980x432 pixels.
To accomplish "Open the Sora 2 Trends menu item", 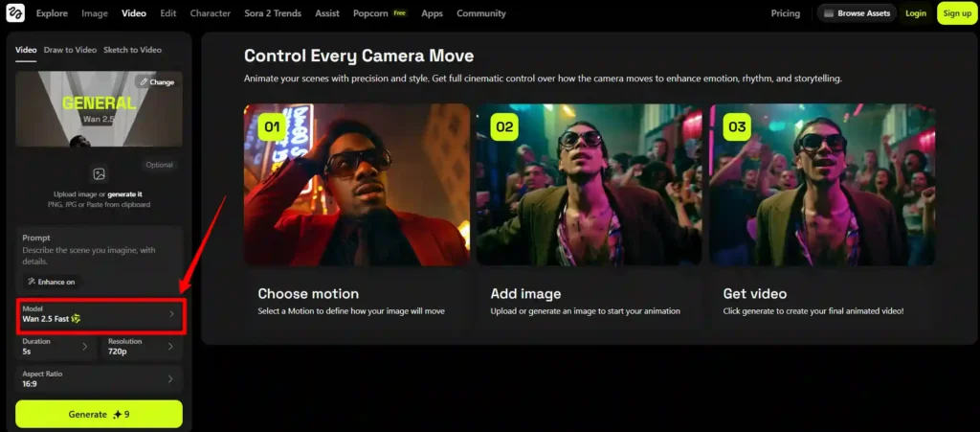I will click(274, 13).
